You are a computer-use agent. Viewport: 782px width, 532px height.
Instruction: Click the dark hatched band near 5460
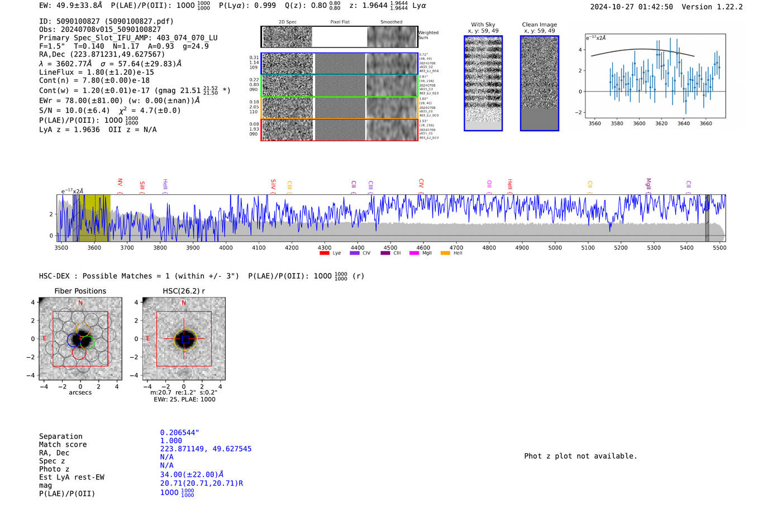[x=707, y=218]
